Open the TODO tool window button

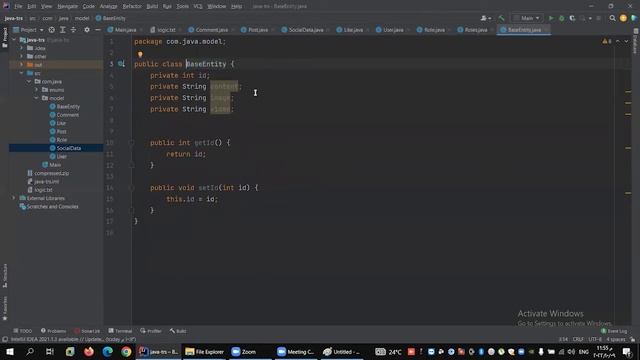[23, 331]
